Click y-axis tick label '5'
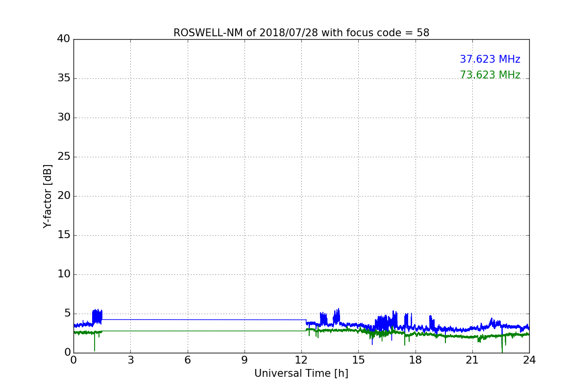Screen dimensions: 588x392 pos(67,314)
